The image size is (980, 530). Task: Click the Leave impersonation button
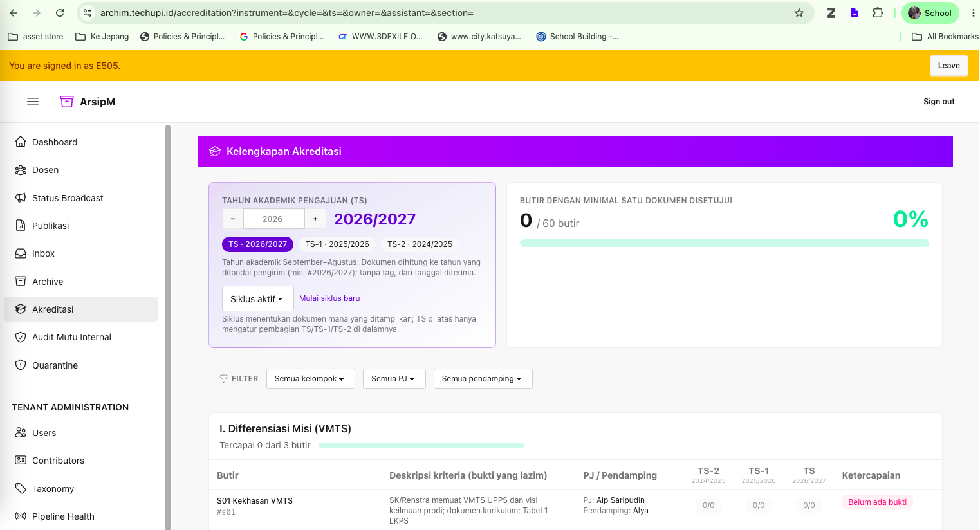click(x=948, y=66)
